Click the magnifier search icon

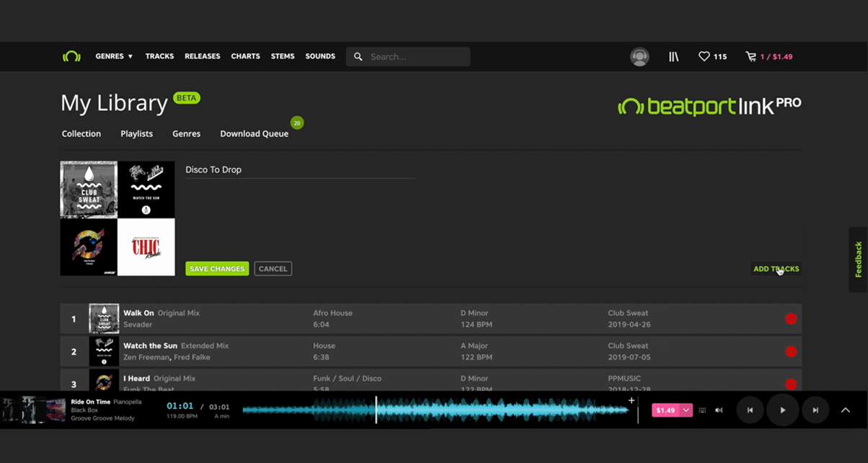(x=358, y=56)
